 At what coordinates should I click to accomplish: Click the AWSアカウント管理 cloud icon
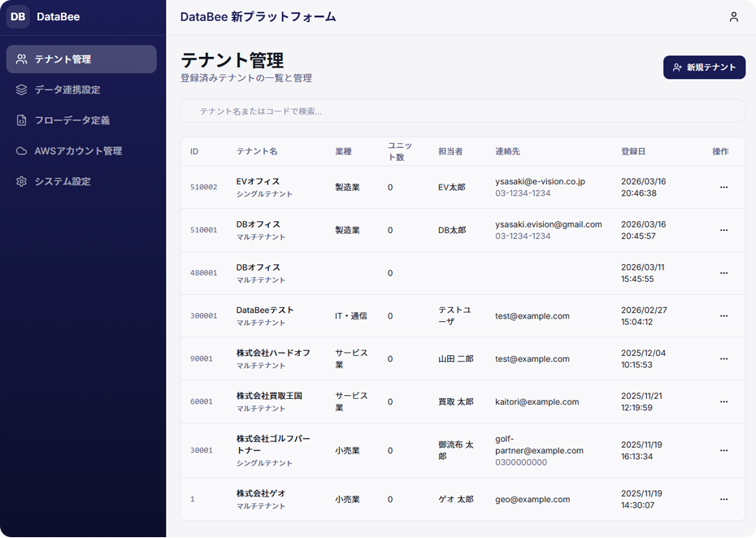[21, 151]
